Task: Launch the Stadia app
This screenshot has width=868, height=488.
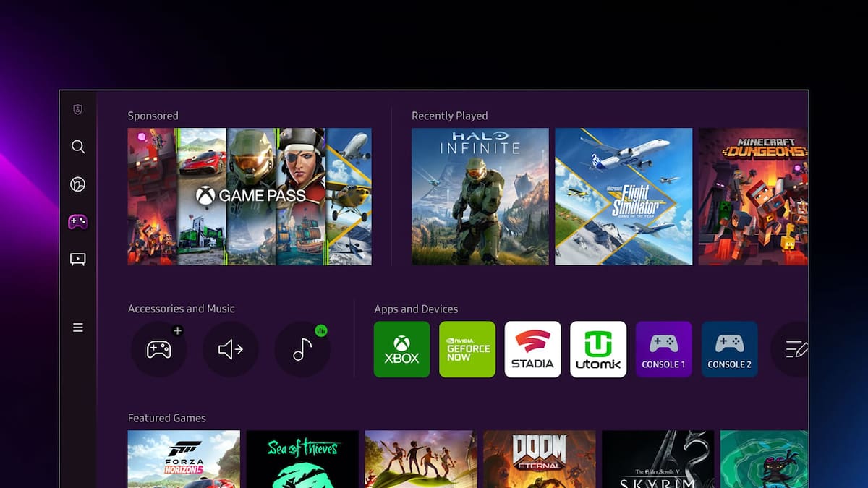Action: (532, 349)
